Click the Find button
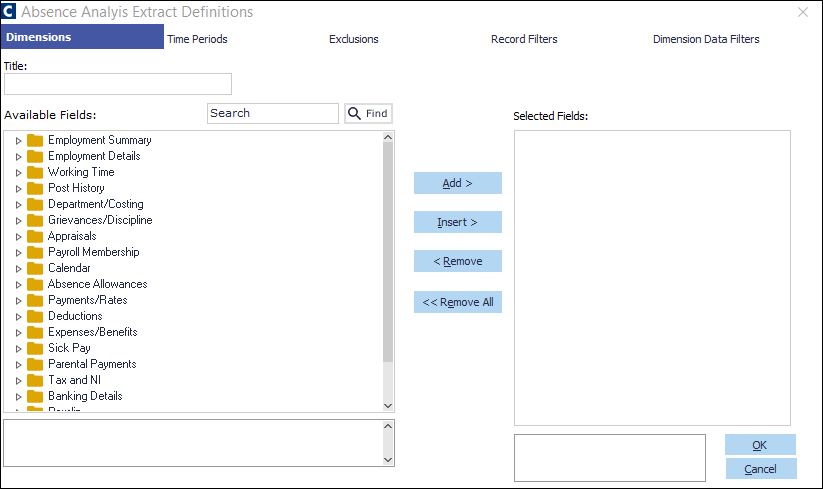Image resolution: width=823 pixels, height=489 pixels. [368, 113]
